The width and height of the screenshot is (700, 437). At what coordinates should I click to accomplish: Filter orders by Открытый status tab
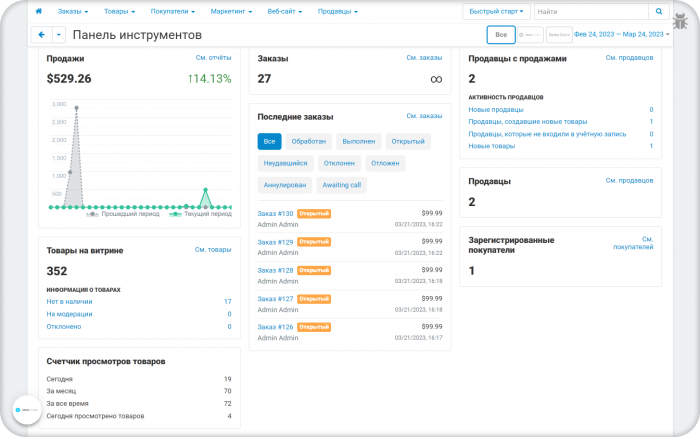(408, 142)
